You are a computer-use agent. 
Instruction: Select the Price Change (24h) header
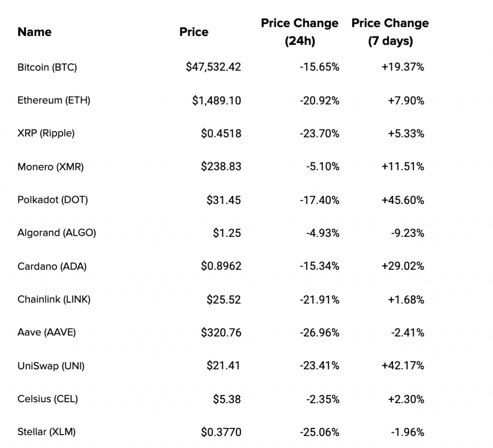tap(299, 32)
